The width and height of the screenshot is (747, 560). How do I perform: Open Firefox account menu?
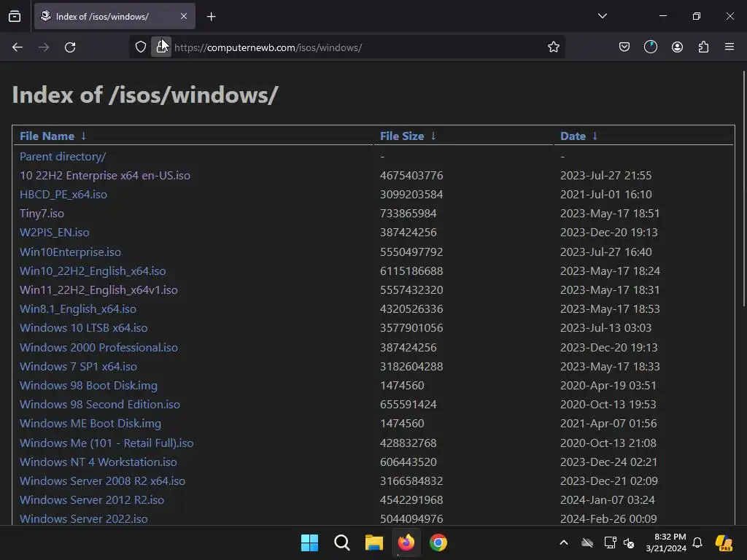tap(677, 47)
